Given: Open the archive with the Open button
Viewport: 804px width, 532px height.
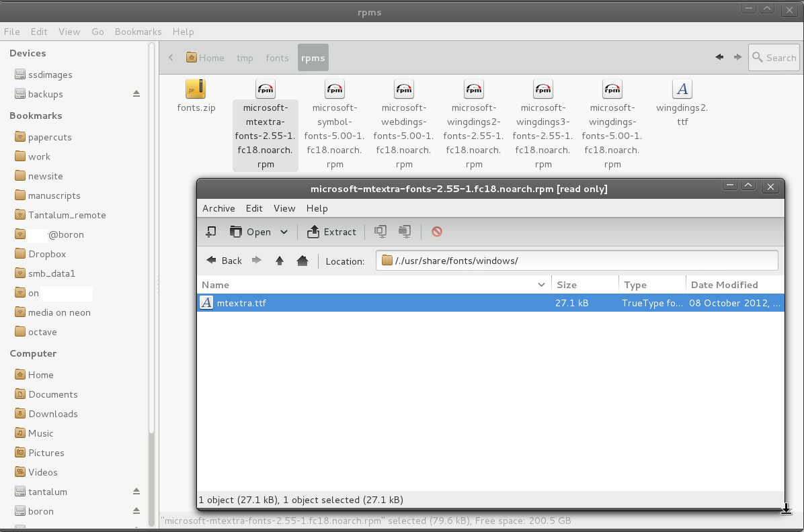Looking at the screenshot, I should (250, 232).
